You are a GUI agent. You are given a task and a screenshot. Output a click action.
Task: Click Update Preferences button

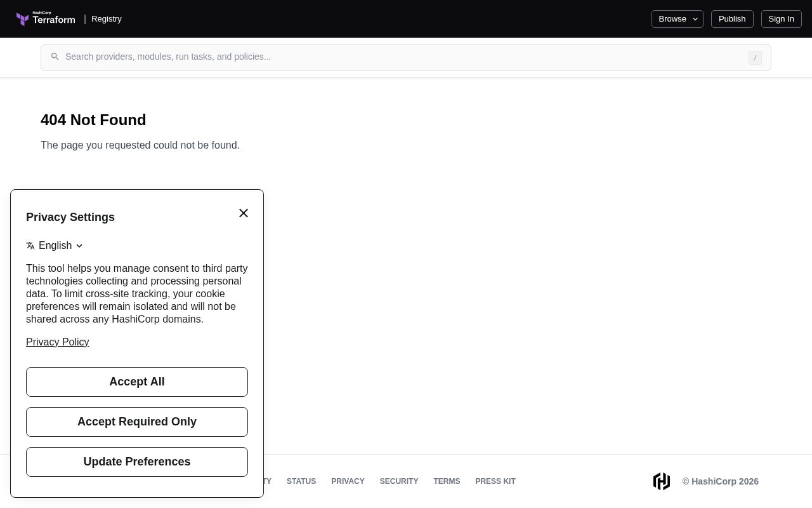tap(137, 462)
